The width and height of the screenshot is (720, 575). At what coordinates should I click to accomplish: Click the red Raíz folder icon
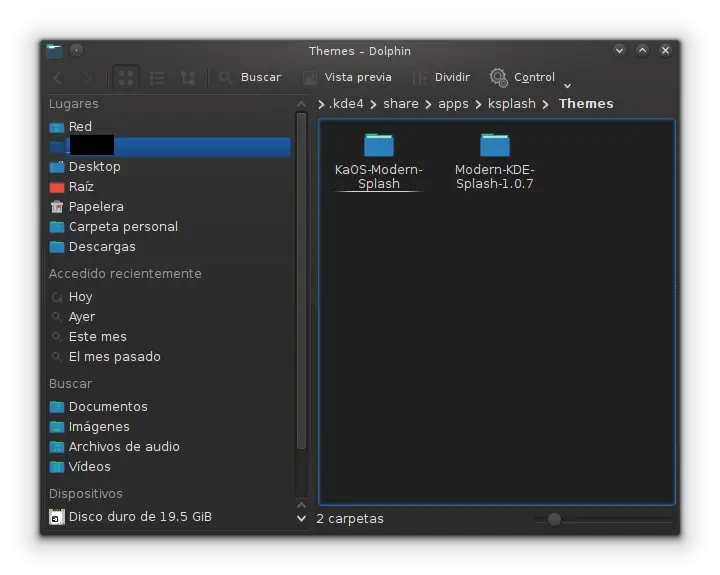point(57,187)
